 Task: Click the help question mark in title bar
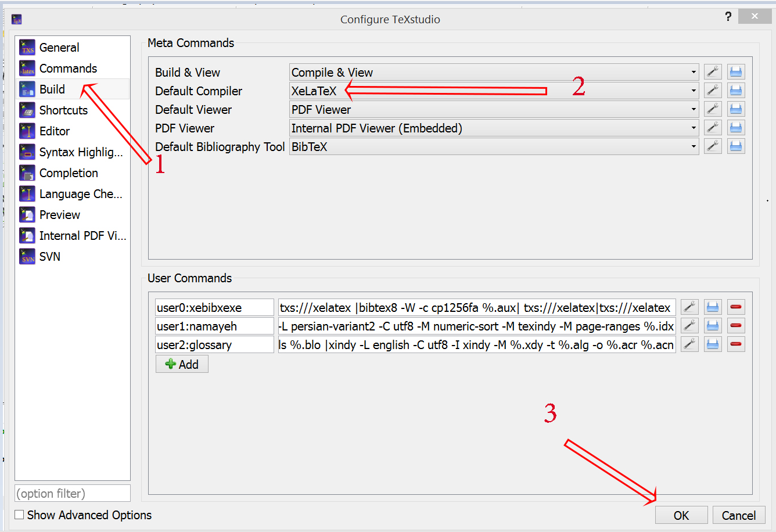(x=728, y=17)
